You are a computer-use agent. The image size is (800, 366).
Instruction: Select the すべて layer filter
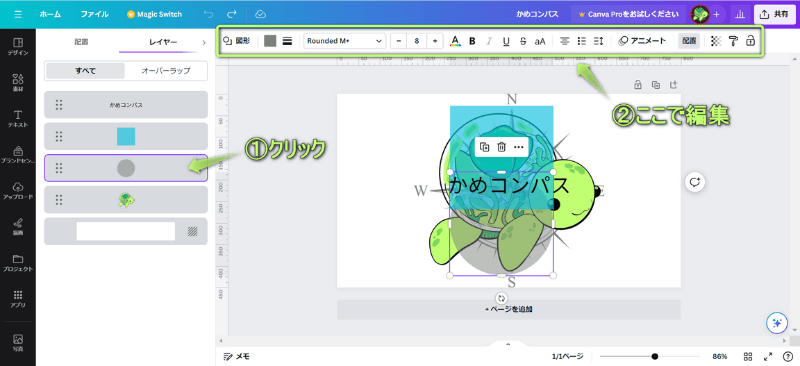coord(85,71)
